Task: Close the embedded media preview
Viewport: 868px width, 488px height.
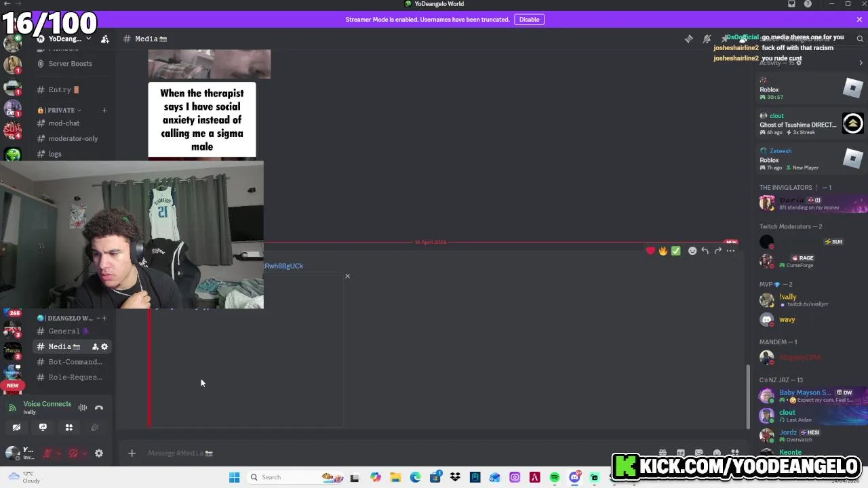Action: (347, 276)
